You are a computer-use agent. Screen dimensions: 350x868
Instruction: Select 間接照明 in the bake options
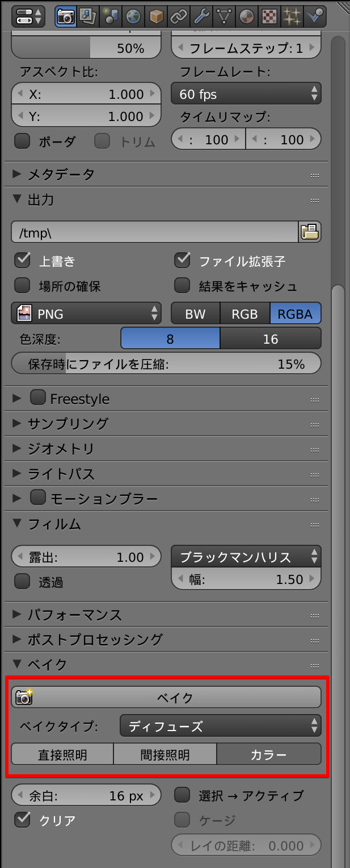pyautogui.click(x=165, y=754)
